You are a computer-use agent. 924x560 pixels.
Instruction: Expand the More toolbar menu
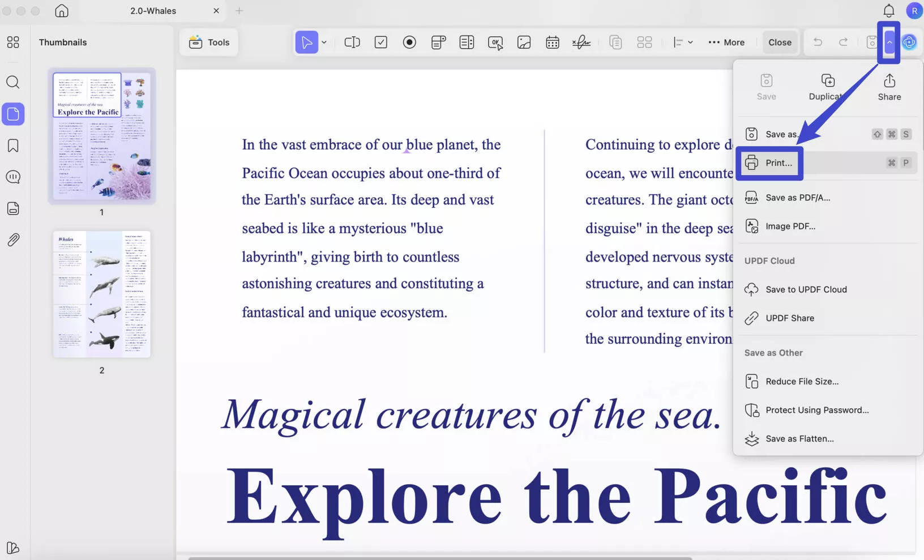click(726, 42)
